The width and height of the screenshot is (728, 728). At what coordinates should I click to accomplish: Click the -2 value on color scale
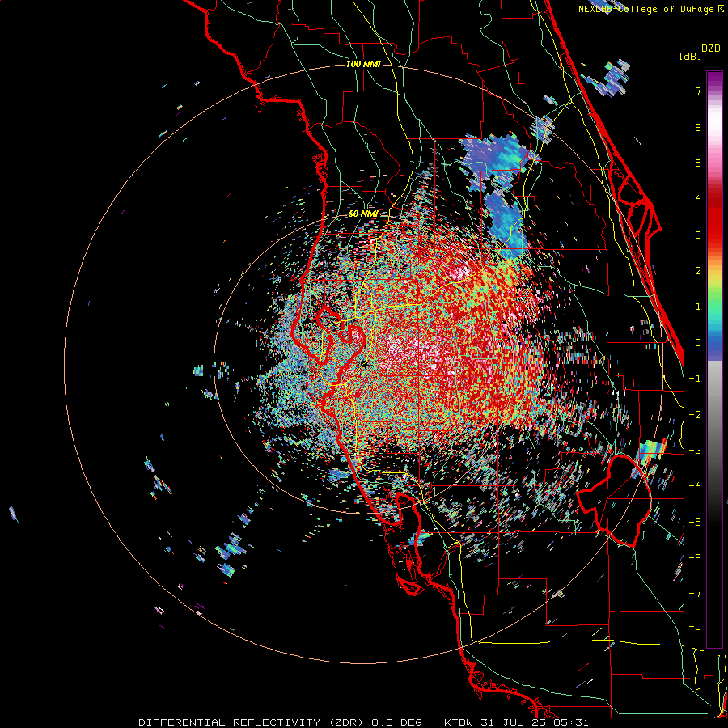695,415
